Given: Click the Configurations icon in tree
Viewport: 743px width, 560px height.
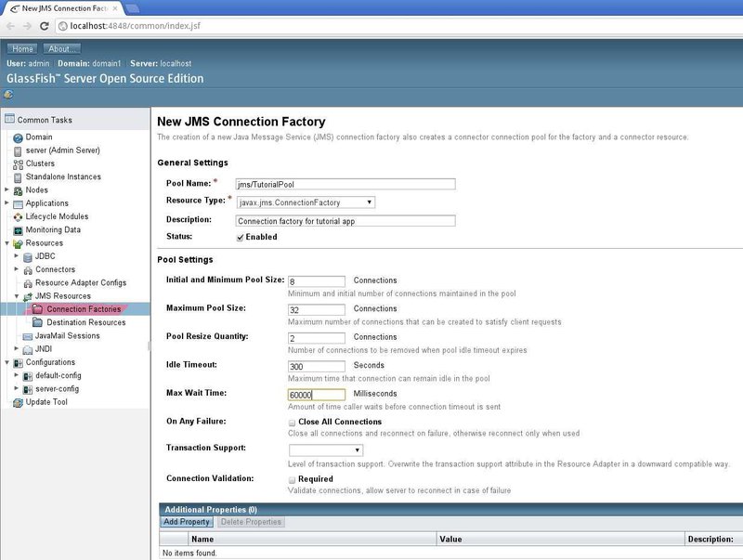Looking at the screenshot, I should click(18, 363).
